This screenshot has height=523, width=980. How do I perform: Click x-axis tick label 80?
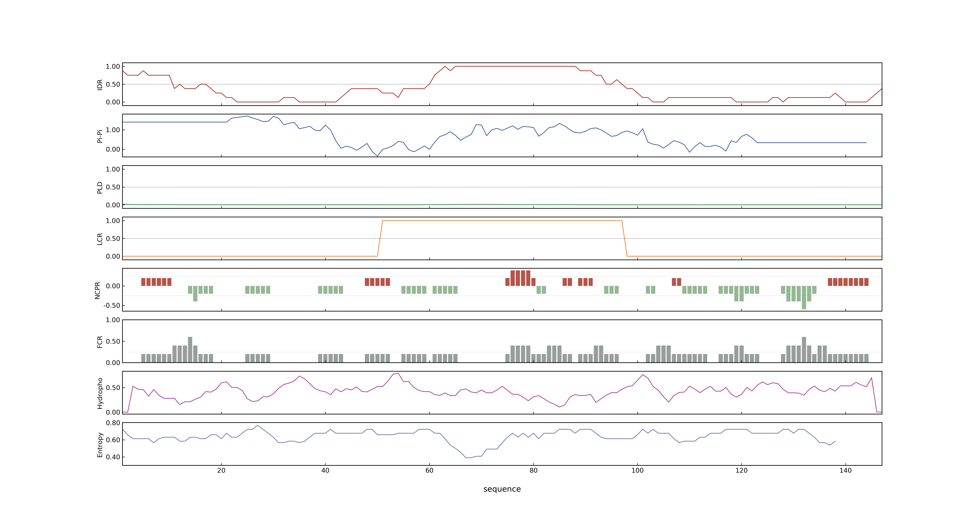533,470
